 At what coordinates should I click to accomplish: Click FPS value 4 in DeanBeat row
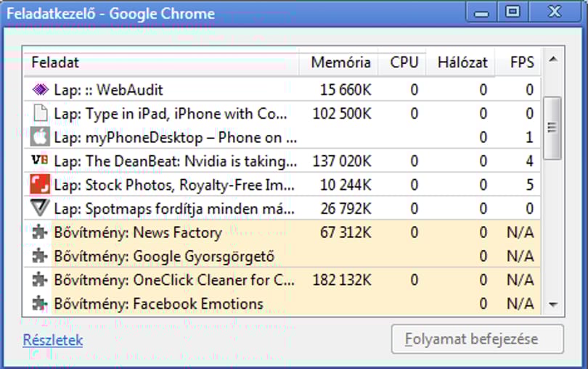click(x=529, y=161)
